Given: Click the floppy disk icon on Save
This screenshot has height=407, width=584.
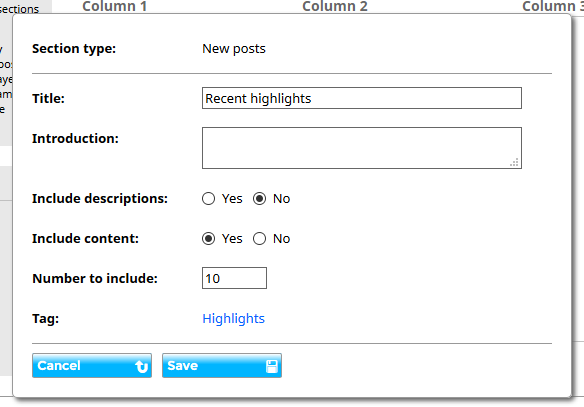Looking at the screenshot, I should click(x=272, y=366).
